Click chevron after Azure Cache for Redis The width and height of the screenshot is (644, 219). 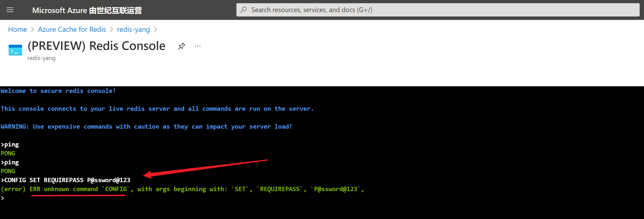point(112,30)
